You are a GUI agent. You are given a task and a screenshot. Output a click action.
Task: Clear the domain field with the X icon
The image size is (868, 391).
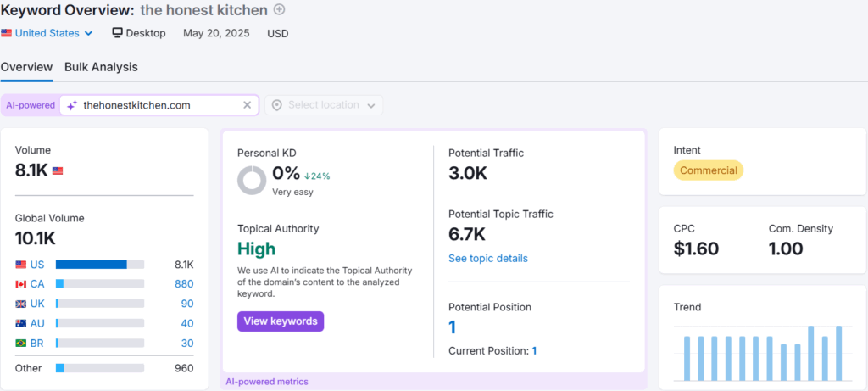click(x=248, y=105)
